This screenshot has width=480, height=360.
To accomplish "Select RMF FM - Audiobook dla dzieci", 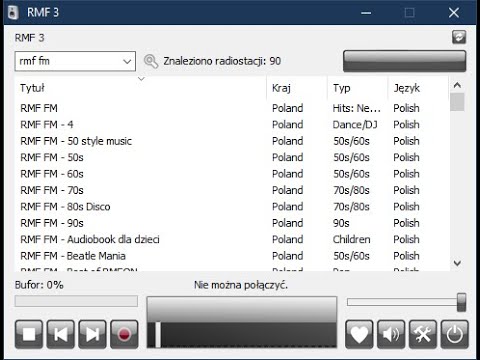I will [x=232, y=239].
